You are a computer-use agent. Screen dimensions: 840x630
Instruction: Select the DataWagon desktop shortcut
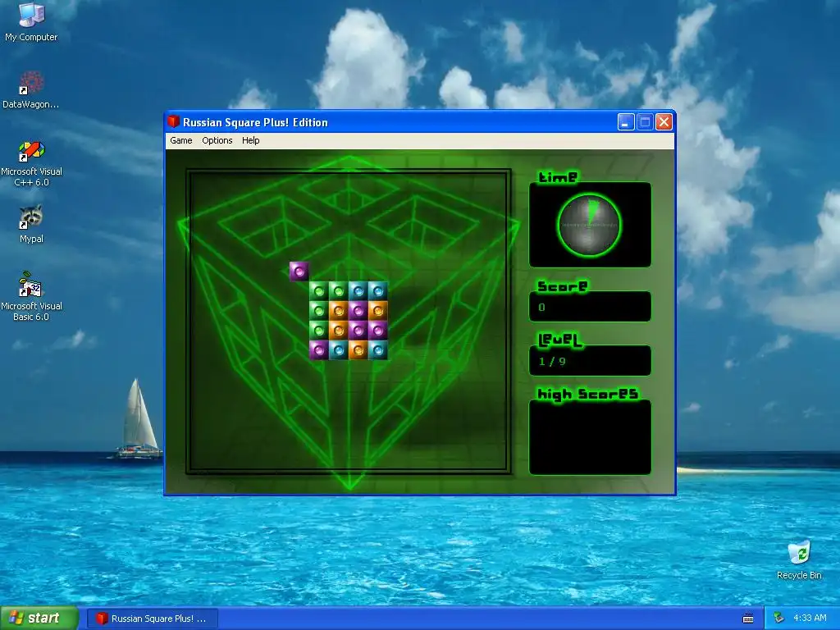coord(31,89)
